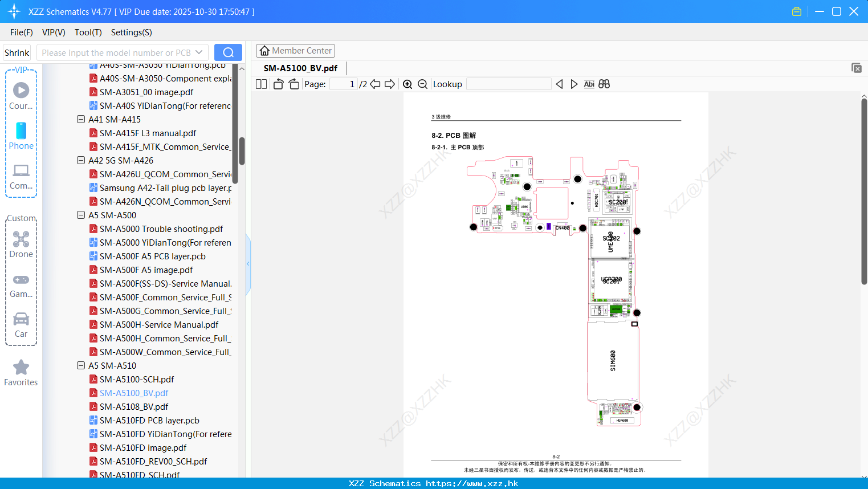Close the open PDF tab panel icon

(x=857, y=68)
